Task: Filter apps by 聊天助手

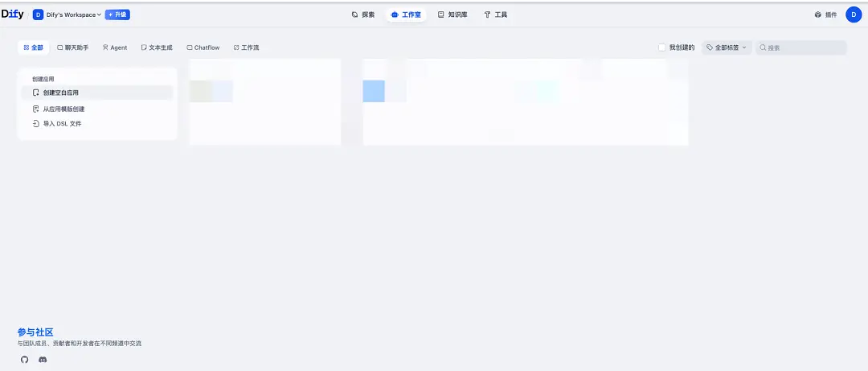Action: click(x=72, y=47)
